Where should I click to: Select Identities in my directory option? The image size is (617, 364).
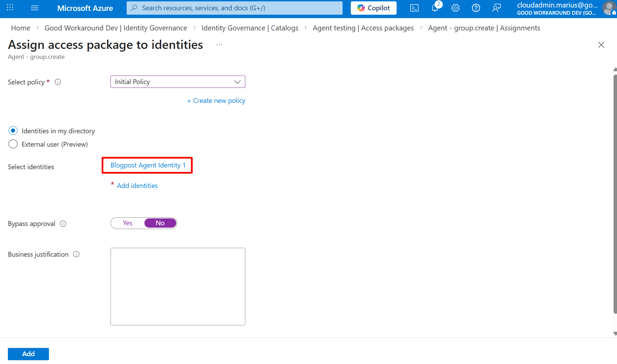[x=13, y=131]
